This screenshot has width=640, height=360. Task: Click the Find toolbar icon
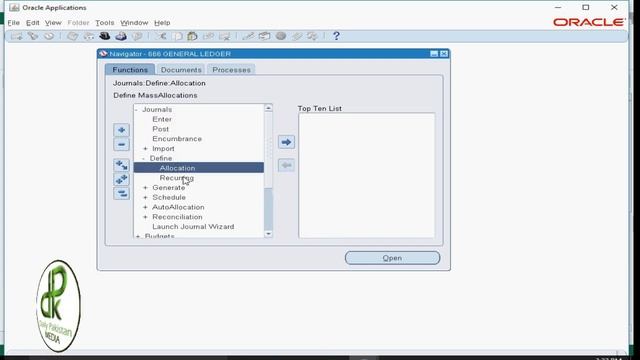(x=33, y=36)
